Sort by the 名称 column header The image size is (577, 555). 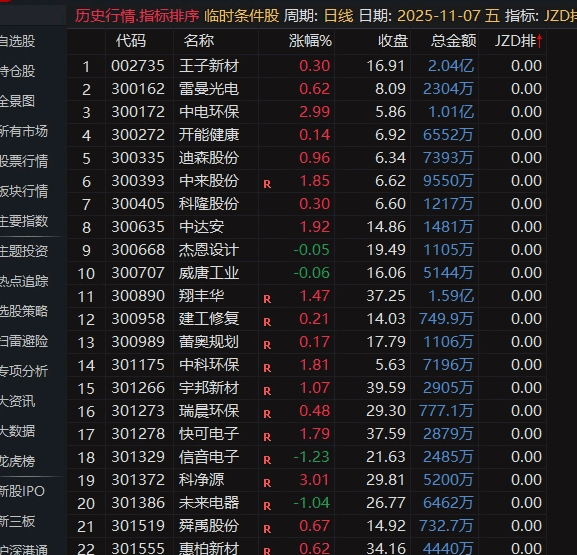coord(199,41)
